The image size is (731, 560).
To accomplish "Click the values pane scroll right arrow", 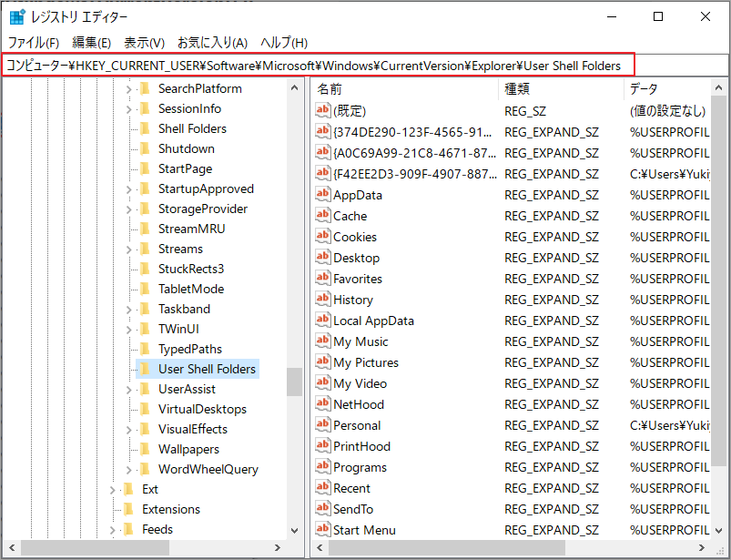I will [x=702, y=547].
